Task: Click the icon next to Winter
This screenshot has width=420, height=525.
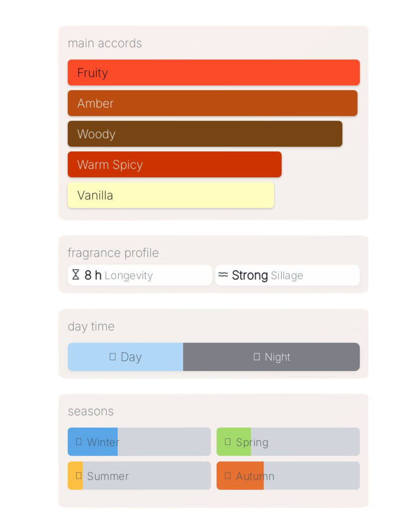Action: pos(79,442)
